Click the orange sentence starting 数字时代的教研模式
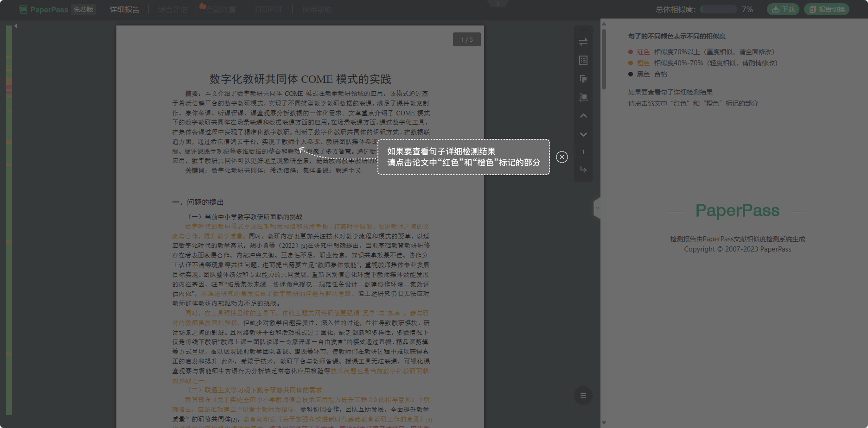Screen dimensions: 868x428 point(301,231)
